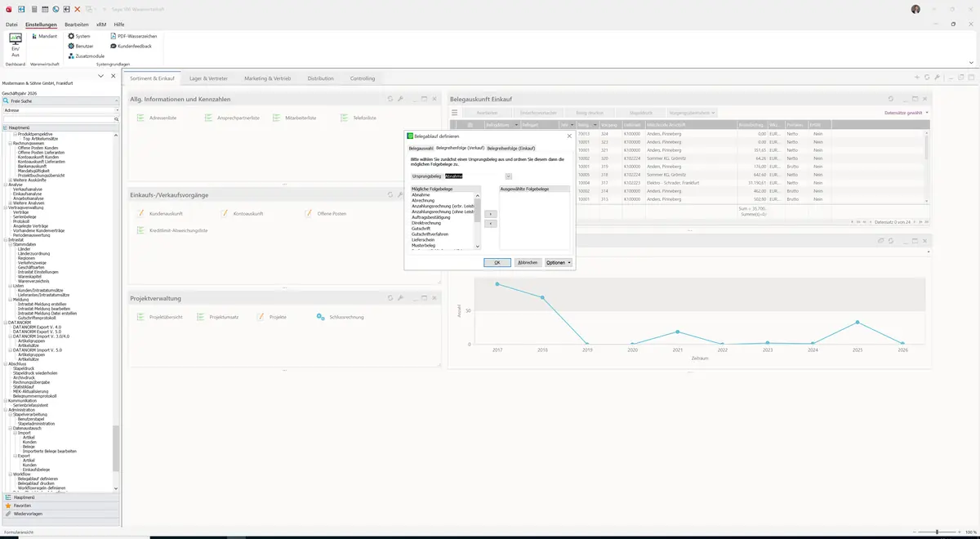Toggle the Dashboard Ein/Aus button
This screenshot has height=539, width=980.
(15, 44)
